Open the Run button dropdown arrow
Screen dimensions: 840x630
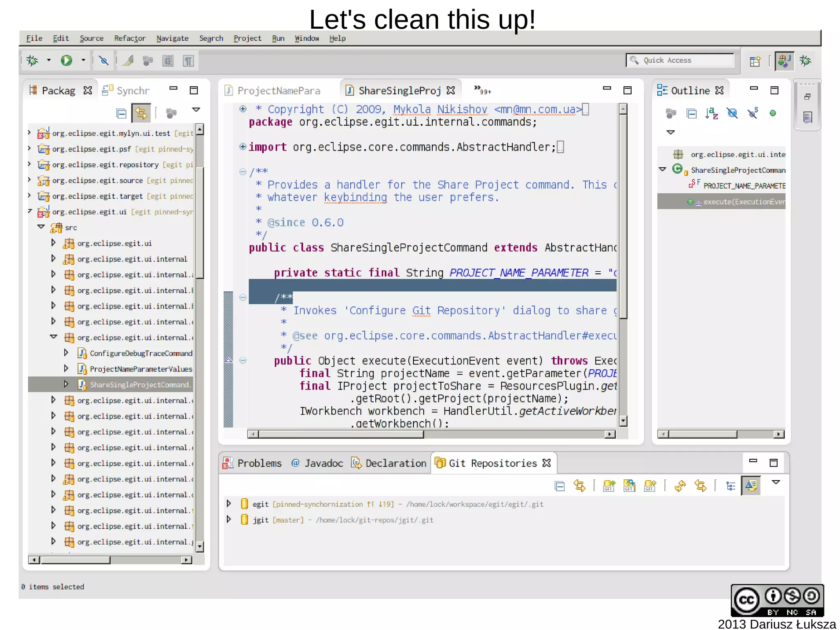tap(83, 61)
